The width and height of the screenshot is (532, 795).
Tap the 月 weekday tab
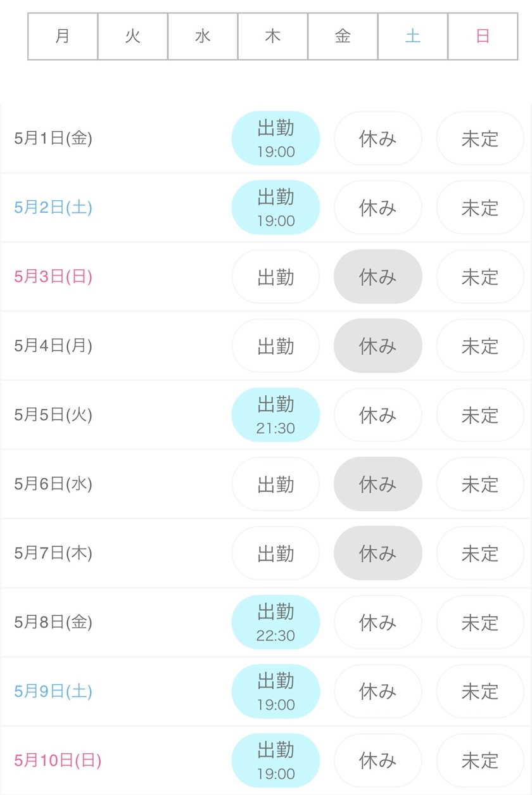tap(63, 36)
